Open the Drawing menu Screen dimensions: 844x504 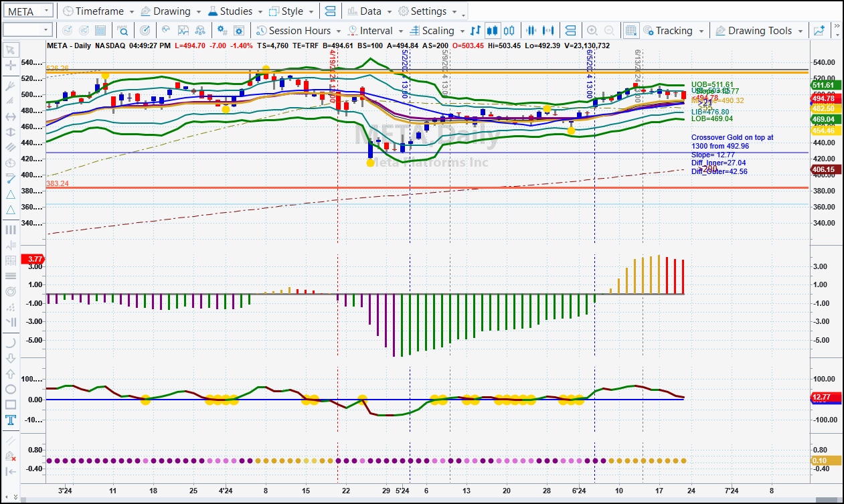click(x=172, y=11)
